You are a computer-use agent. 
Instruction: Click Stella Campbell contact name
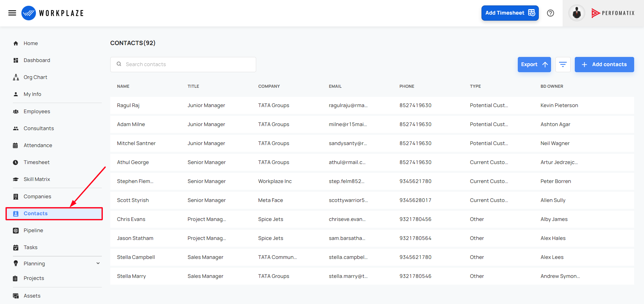point(136,257)
